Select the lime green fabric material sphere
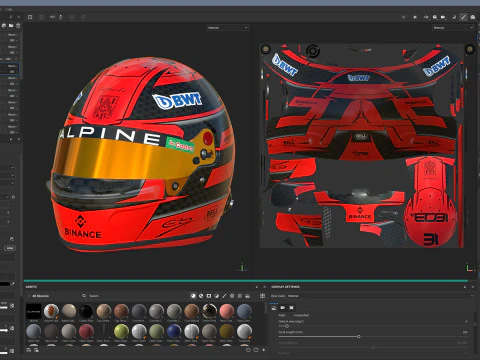The width and height of the screenshot is (480, 360). 121,332
